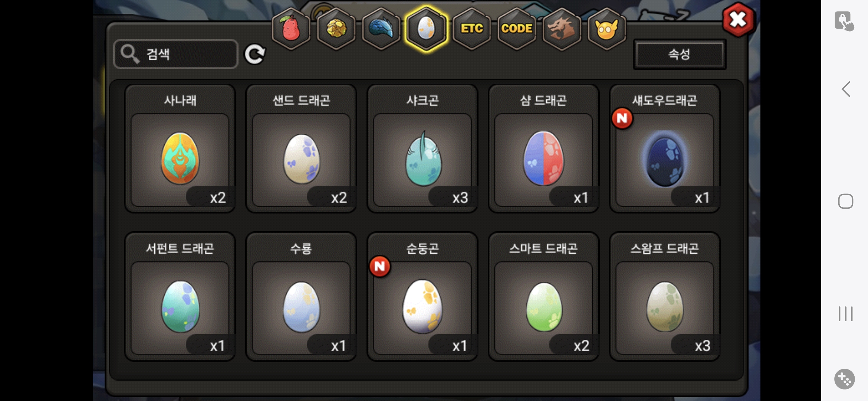Select the 순둥곤 white egg
The width and height of the screenshot is (868, 401).
[423, 296]
